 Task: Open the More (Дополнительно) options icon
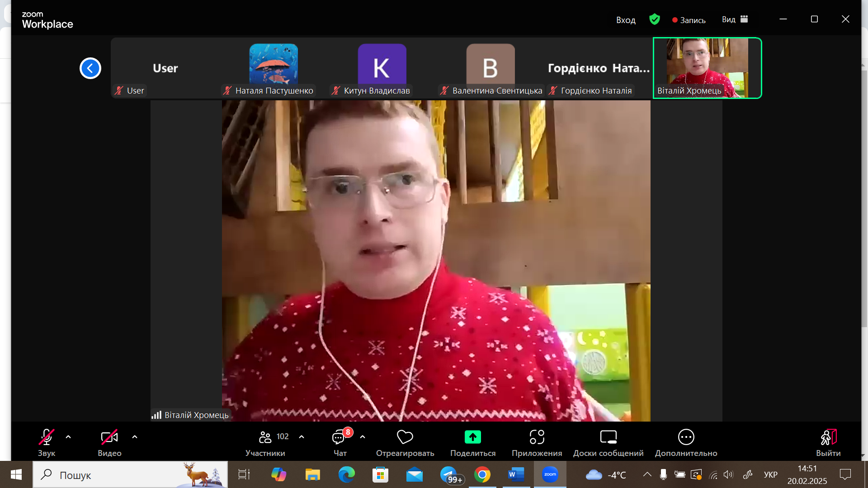(686, 437)
